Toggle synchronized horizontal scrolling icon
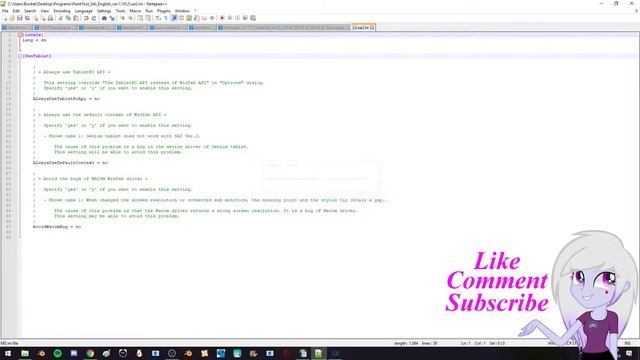The width and height of the screenshot is (640, 360). click(148, 18)
